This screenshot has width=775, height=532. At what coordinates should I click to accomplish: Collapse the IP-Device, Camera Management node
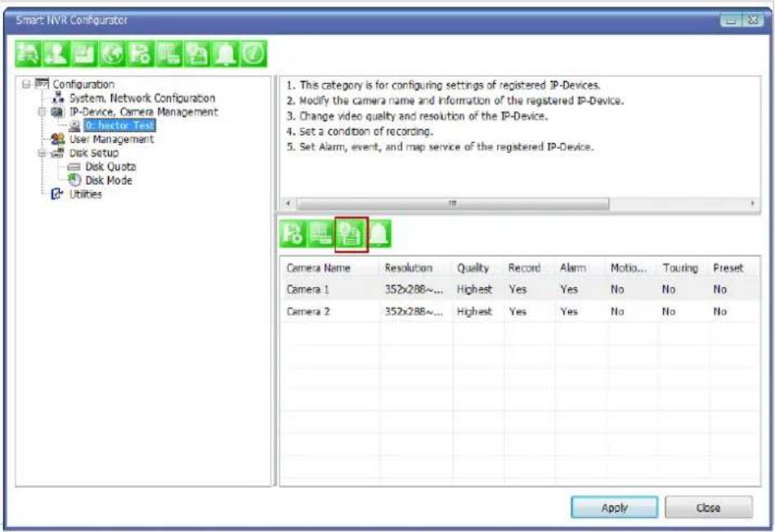pyautogui.click(x=43, y=112)
